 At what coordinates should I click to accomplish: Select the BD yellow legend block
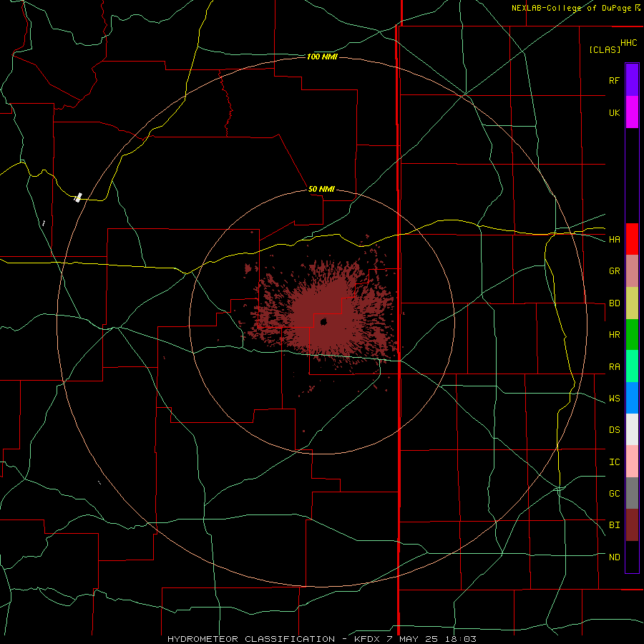[x=632, y=303]
